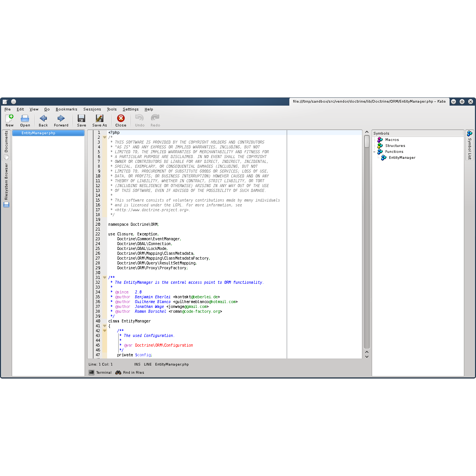476x476 pixels.
Task: Collapse the Functions tree node
Action: point(374,152)
